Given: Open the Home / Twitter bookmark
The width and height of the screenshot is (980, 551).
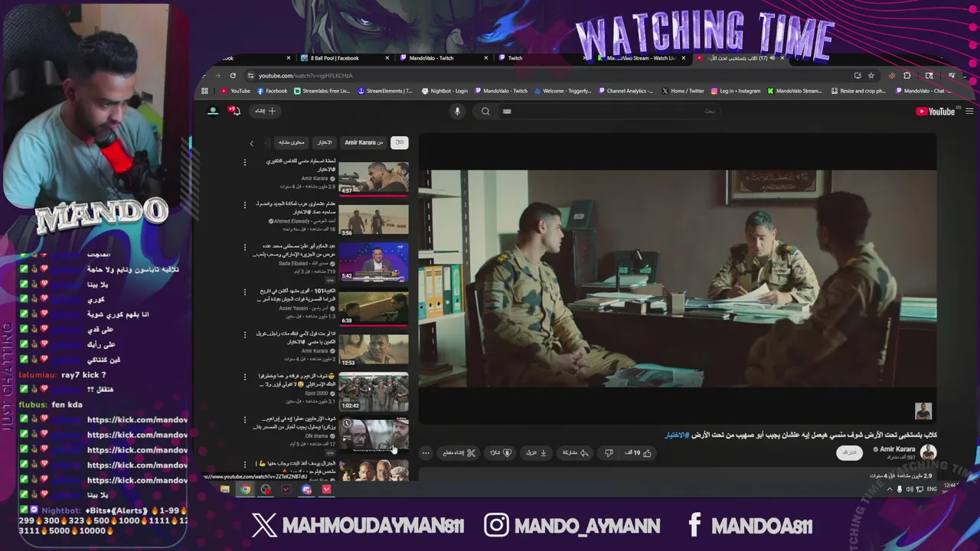Looking at the screenshot, I should (x=683, y=91).
